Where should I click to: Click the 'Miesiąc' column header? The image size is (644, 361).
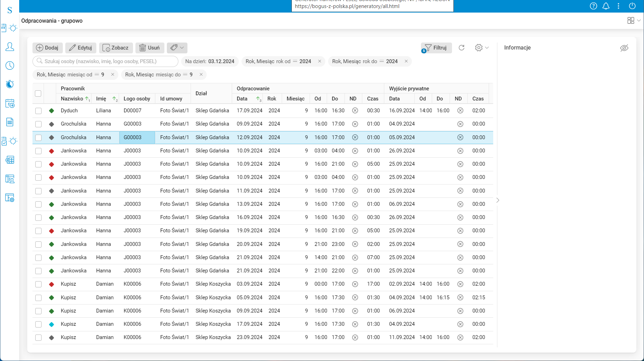(x=296, y=99)
